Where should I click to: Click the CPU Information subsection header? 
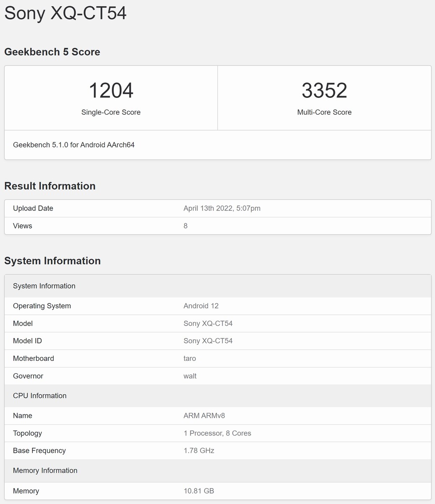40,395
